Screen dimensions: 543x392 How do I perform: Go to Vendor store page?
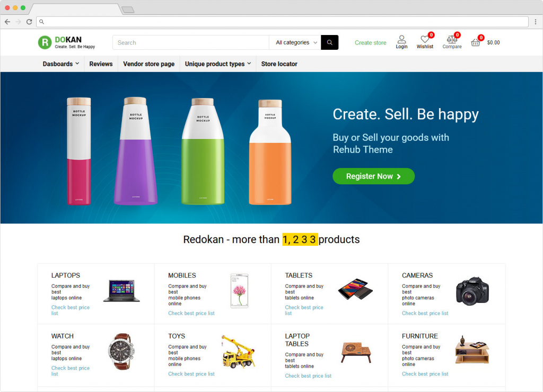[x=149, y=64]
